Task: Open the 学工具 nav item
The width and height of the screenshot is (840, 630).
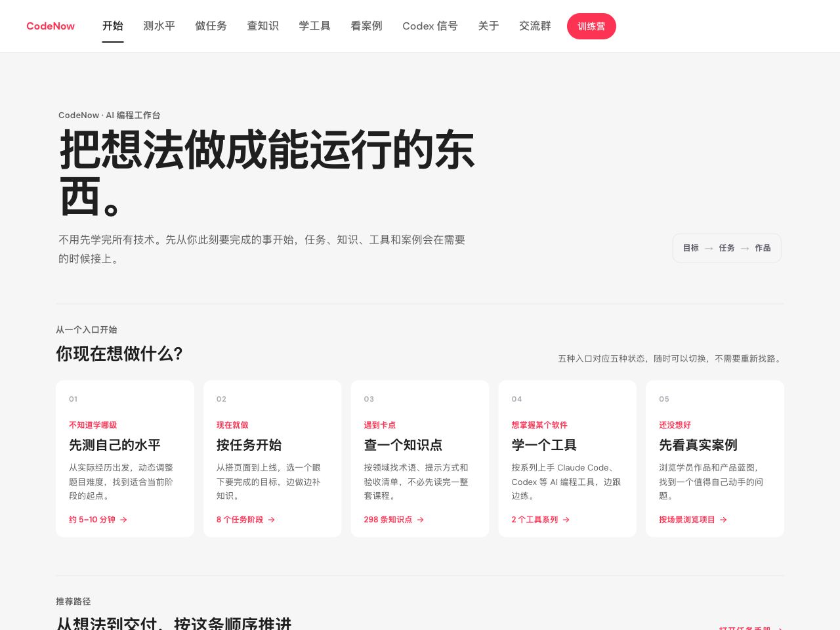Action: [x=314, y=26]
